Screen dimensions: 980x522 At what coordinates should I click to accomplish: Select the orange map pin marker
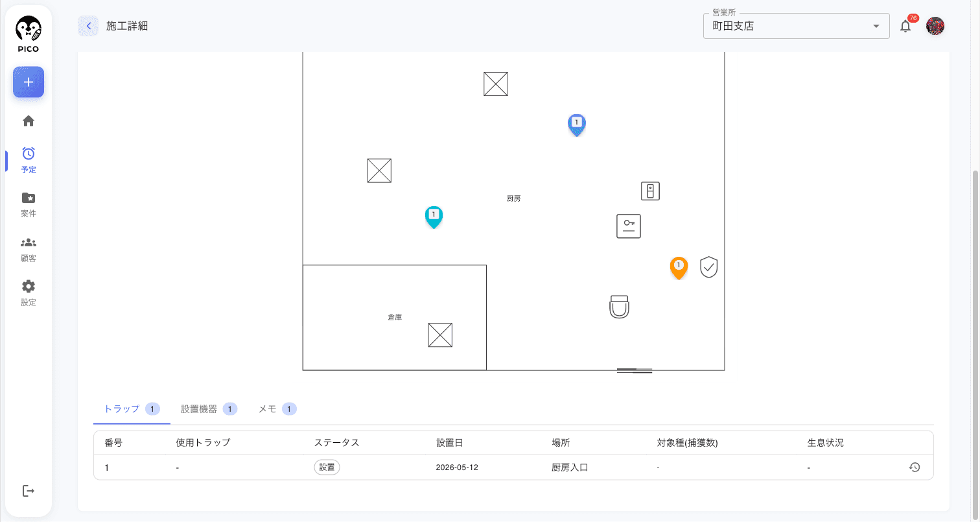click(x=679, y=268)
